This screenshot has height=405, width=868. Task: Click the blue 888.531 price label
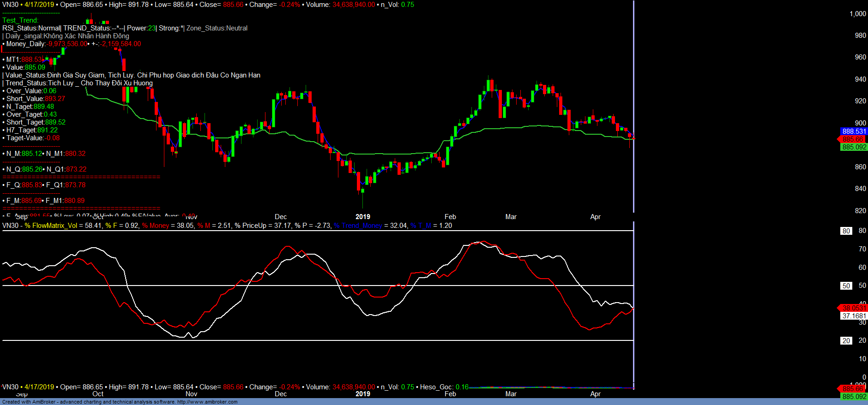point(854,131)
